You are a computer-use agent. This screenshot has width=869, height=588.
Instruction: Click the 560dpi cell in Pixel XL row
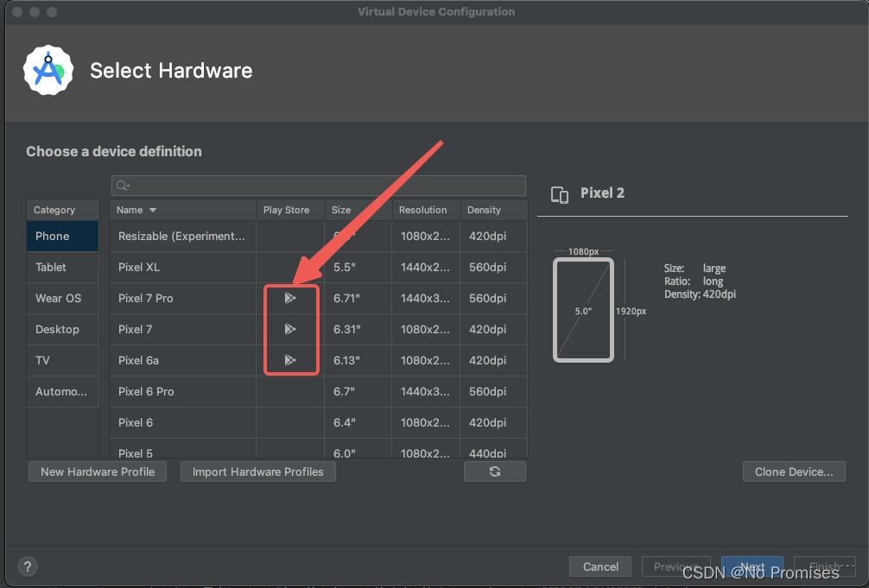[494, 267]
